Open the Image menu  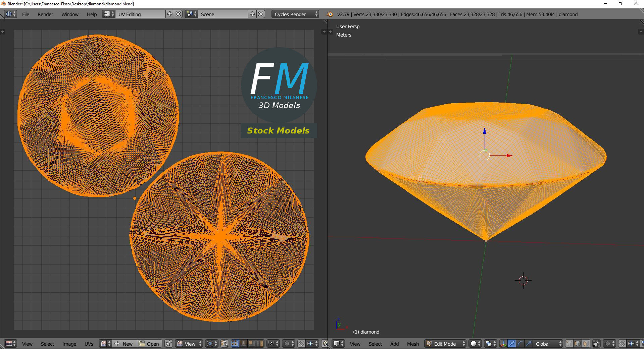pos(69,344)
